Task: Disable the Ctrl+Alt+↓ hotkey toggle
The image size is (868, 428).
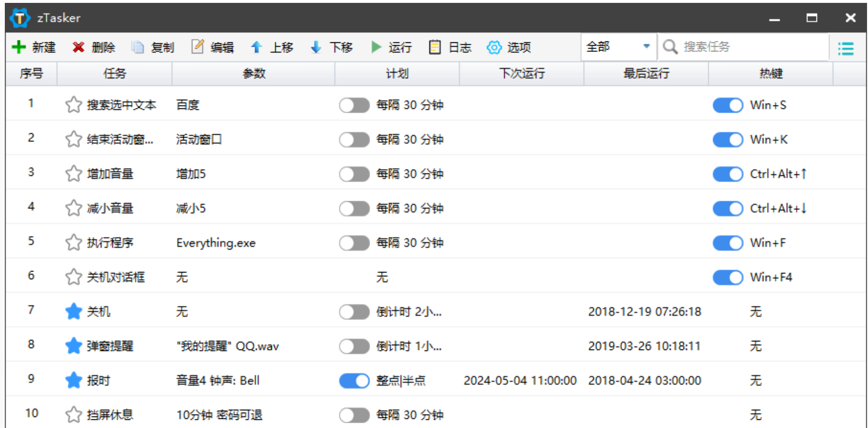Action: pyautogui.click(x=728, y=208)
